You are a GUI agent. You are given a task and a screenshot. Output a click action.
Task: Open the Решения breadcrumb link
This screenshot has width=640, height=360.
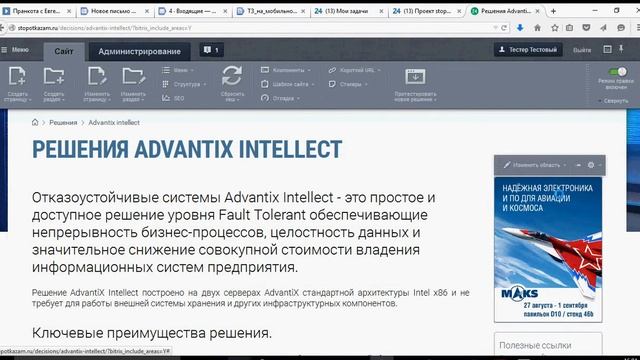[63, 122]
